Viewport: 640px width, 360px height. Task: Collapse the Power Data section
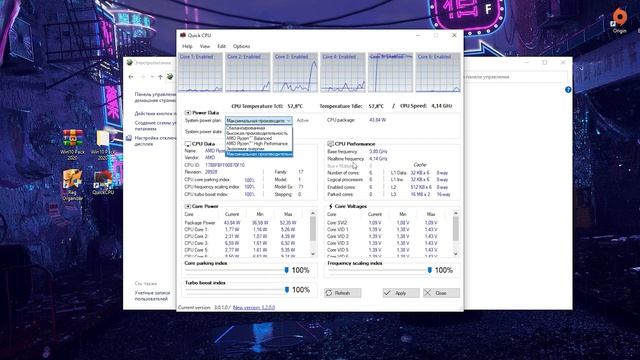(188, 113)
